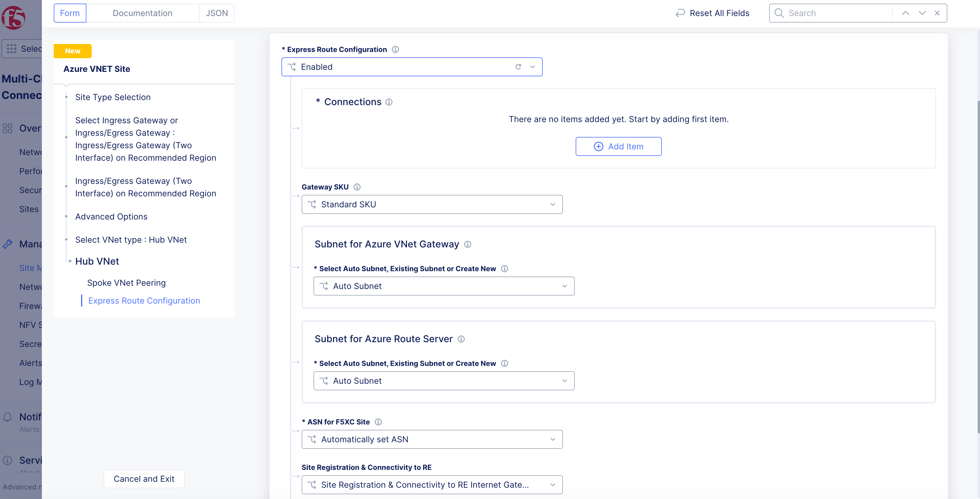The height and width of the screenshot is (499, 980).
Task: Switch to the JSON tab
Action: [x=216, y=13]
